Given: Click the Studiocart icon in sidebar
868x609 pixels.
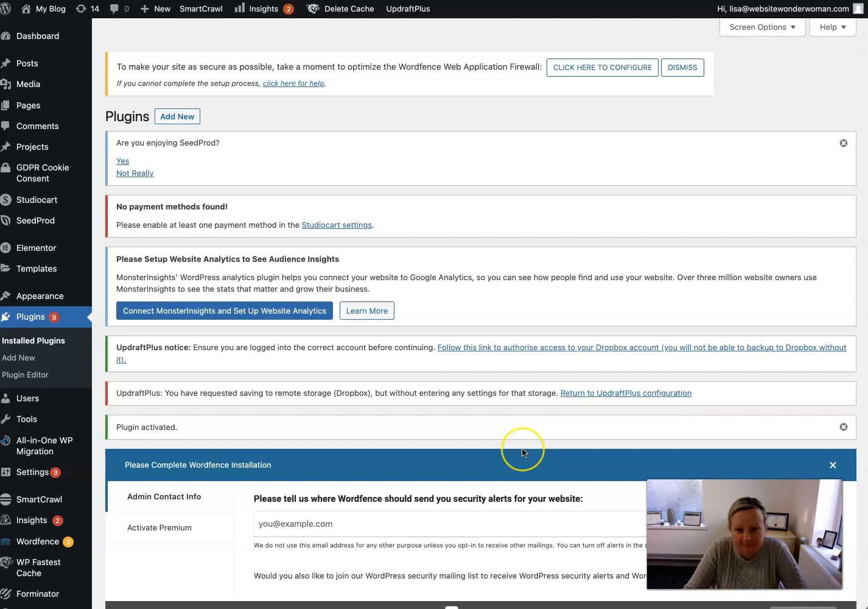Looking at the screenshot, I should (5, 200).
